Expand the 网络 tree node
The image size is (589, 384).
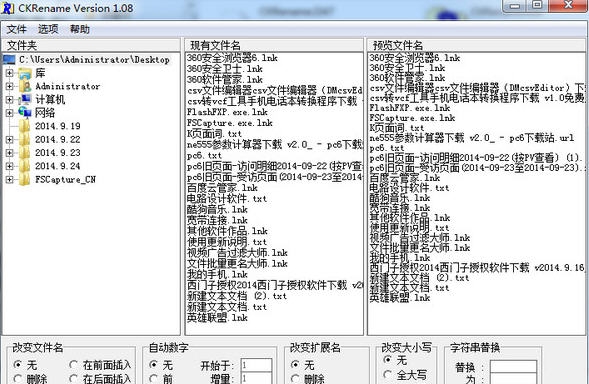pos(9,113)
